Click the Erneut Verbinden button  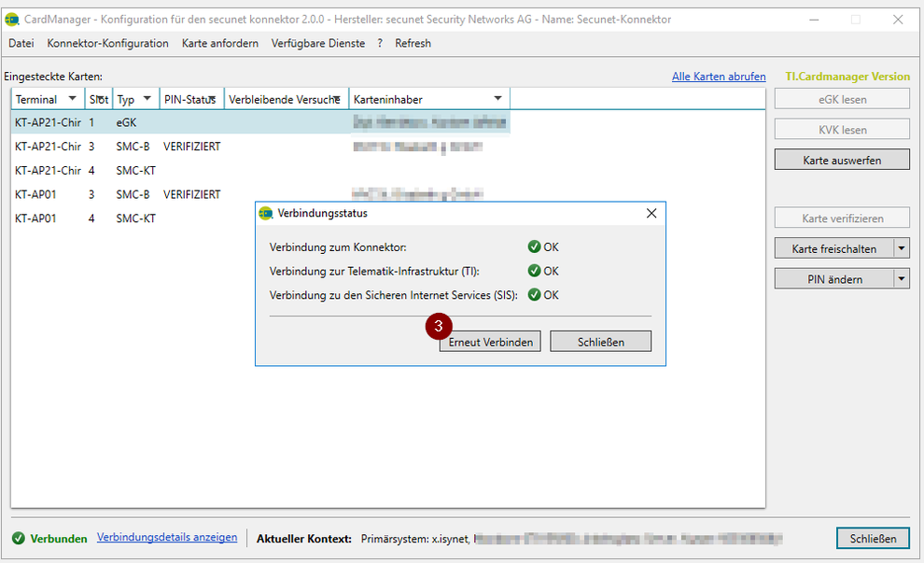[490, 342]
